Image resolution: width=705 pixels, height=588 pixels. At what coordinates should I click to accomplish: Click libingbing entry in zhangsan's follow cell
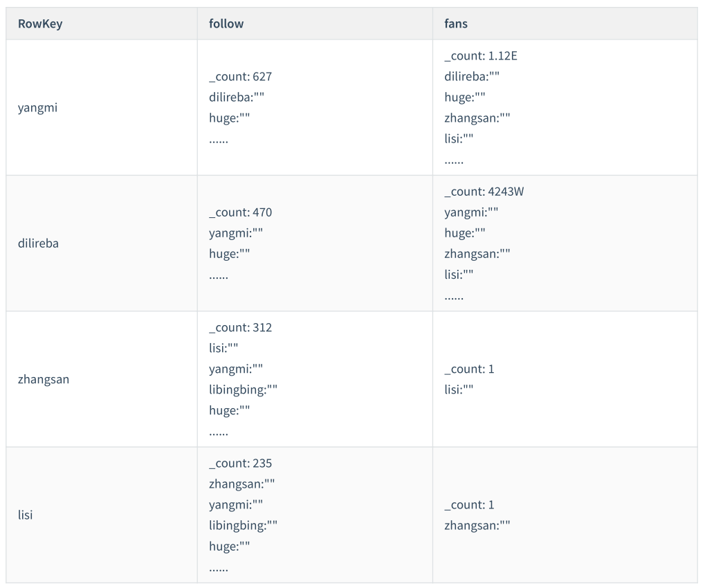tap(243, 390)
